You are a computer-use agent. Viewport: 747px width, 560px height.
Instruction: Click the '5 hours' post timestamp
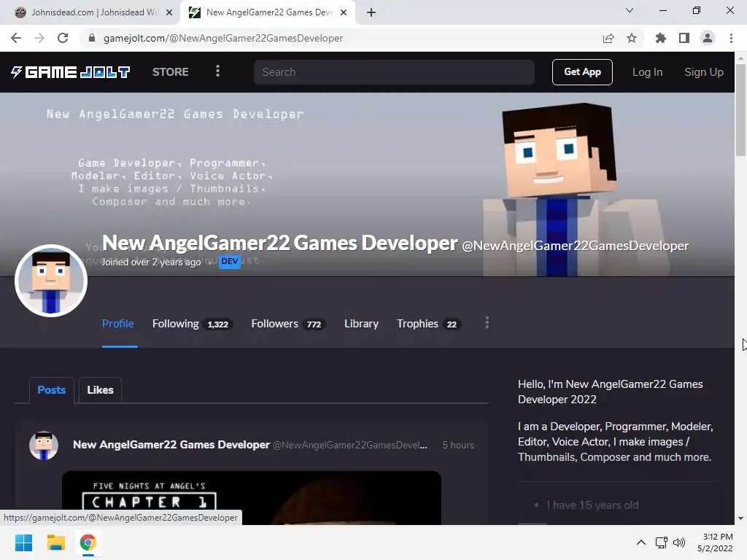click(x=458, y=446)
